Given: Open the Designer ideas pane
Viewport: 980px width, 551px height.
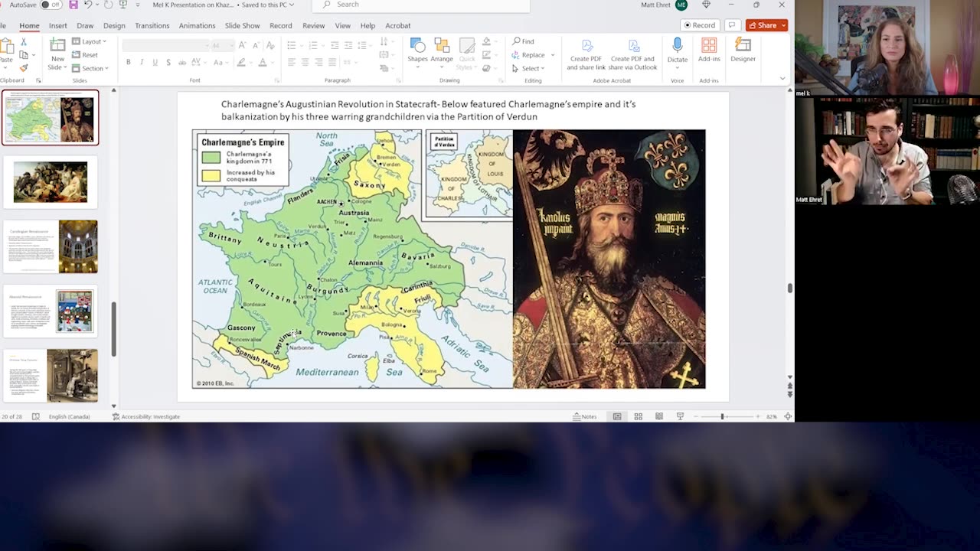Looking at the screenshot, I should point(743,50).
